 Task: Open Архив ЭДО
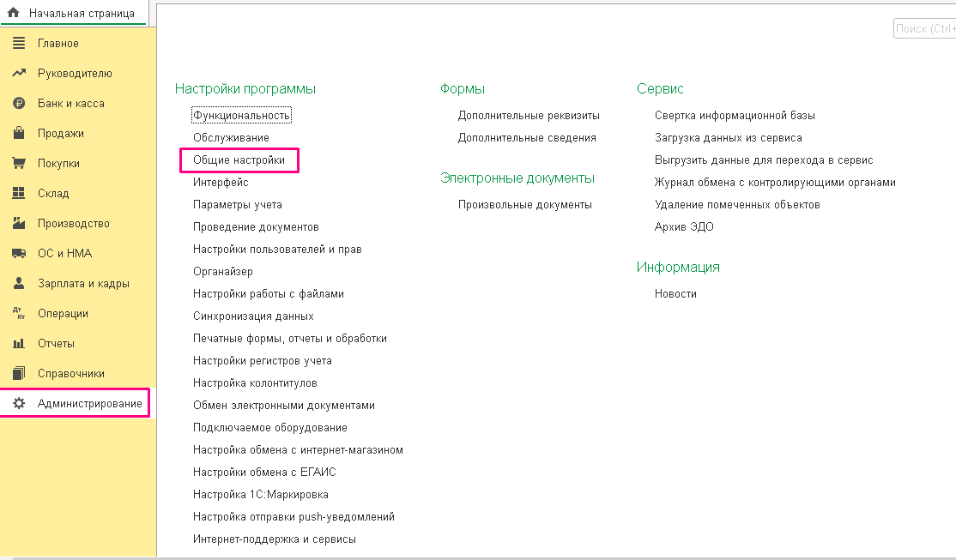(684, 226)
